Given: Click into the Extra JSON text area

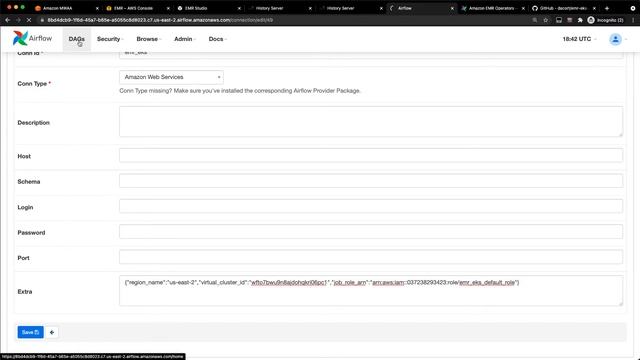Looking at the screenshot, I should (x=371, y=291).
